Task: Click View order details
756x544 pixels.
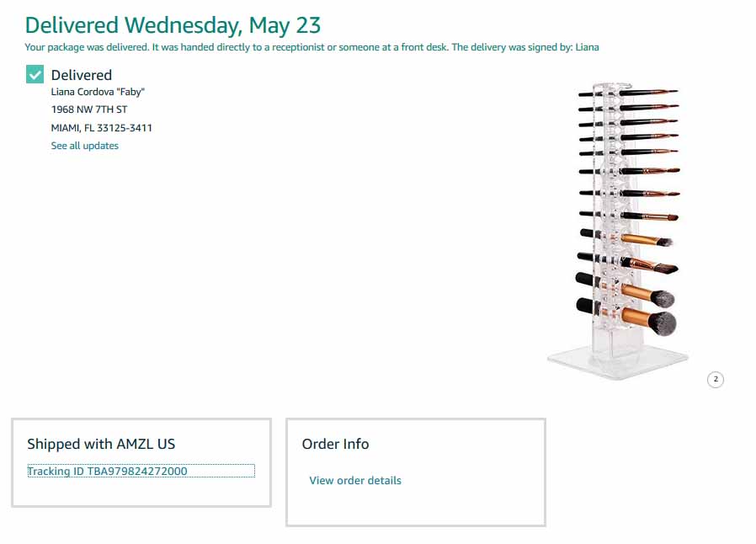Action: [x=355, y=480]
